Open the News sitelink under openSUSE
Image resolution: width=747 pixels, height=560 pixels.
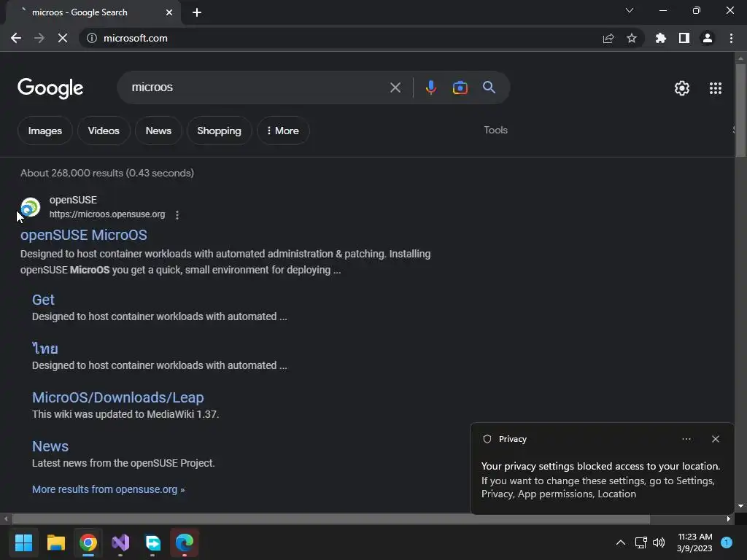50,446
